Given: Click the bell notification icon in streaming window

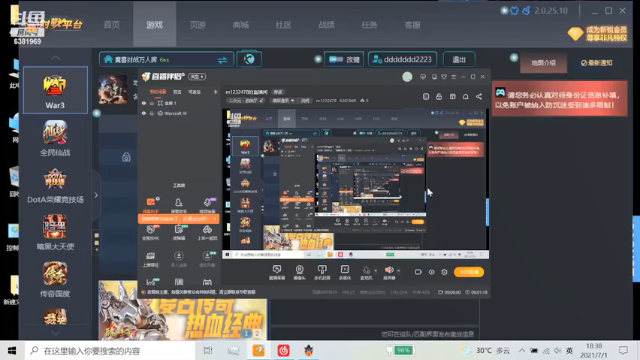Looking at the screenshot, I should pos(465,96).
